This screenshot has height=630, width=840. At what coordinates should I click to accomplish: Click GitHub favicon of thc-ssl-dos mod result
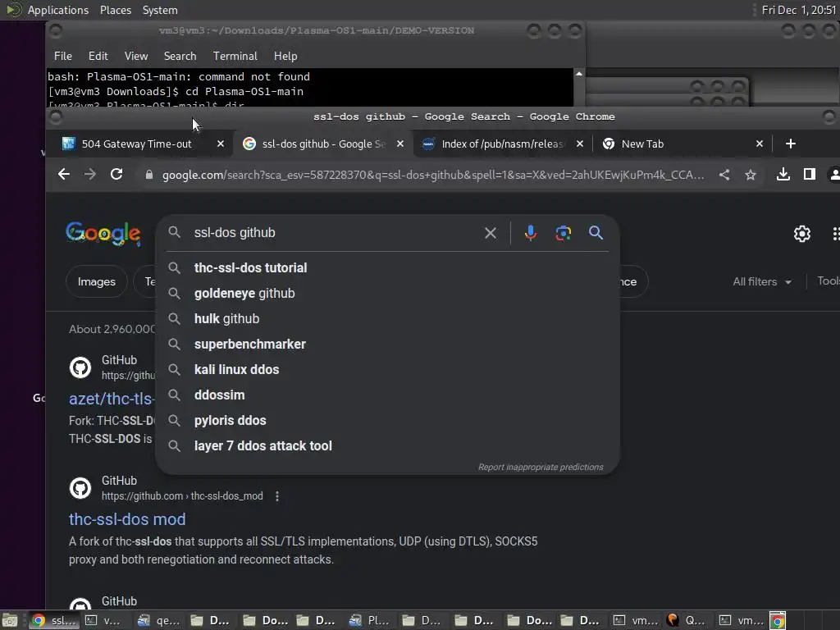tap(80, 488)
